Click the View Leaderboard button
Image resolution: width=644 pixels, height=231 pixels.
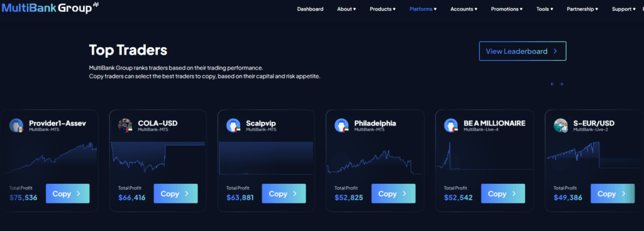pos(523,51)
